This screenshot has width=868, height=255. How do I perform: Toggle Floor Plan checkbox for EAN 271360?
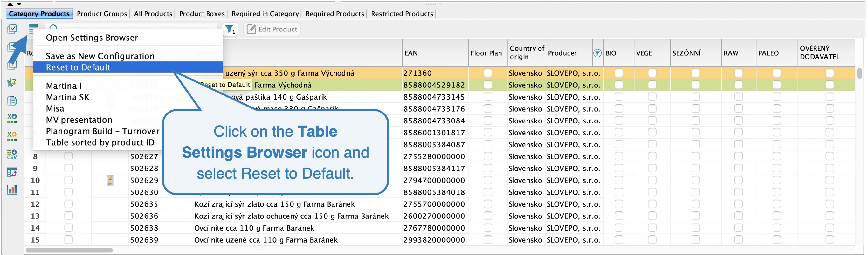click(488, 73)
